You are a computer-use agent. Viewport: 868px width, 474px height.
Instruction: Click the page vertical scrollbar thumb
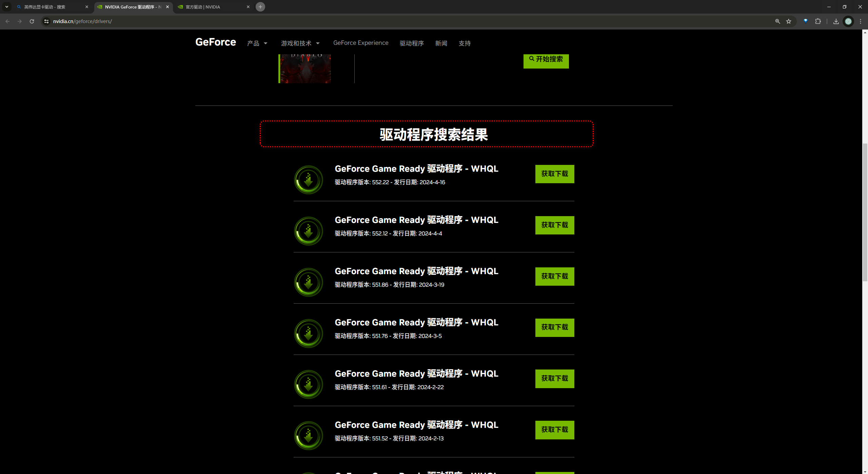pos(865,212)
